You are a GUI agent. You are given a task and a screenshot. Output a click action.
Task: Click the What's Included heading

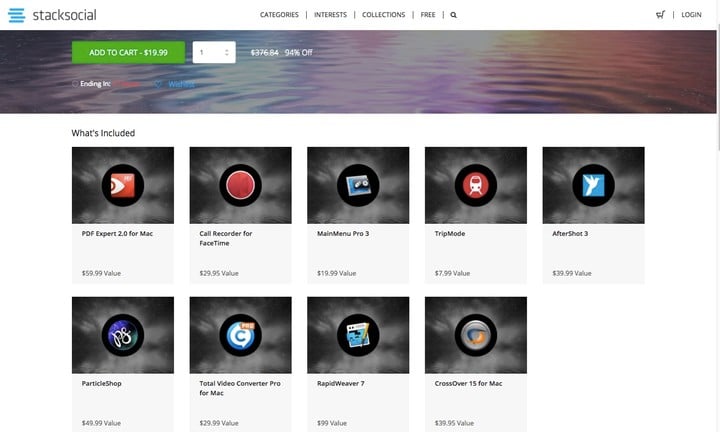(x=103, y=133)
